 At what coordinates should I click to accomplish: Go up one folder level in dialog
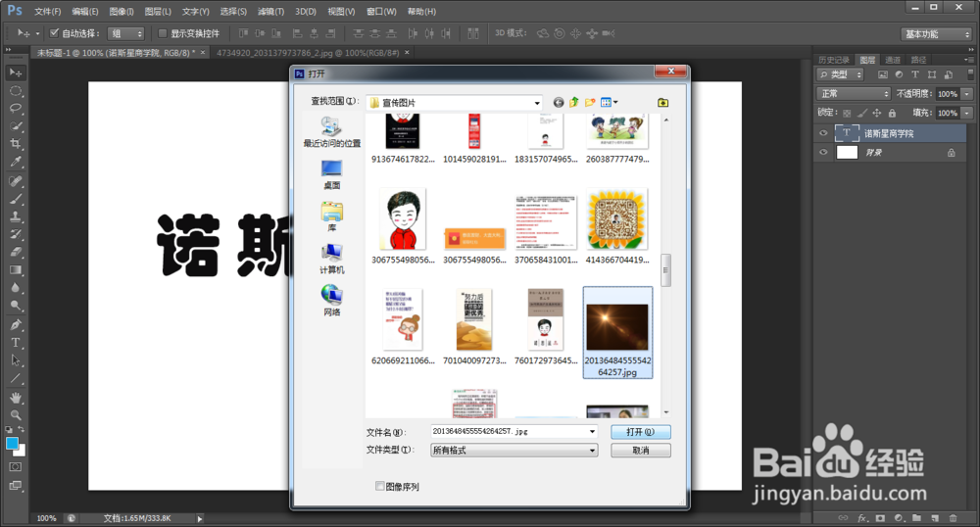(x=573, y=102)
